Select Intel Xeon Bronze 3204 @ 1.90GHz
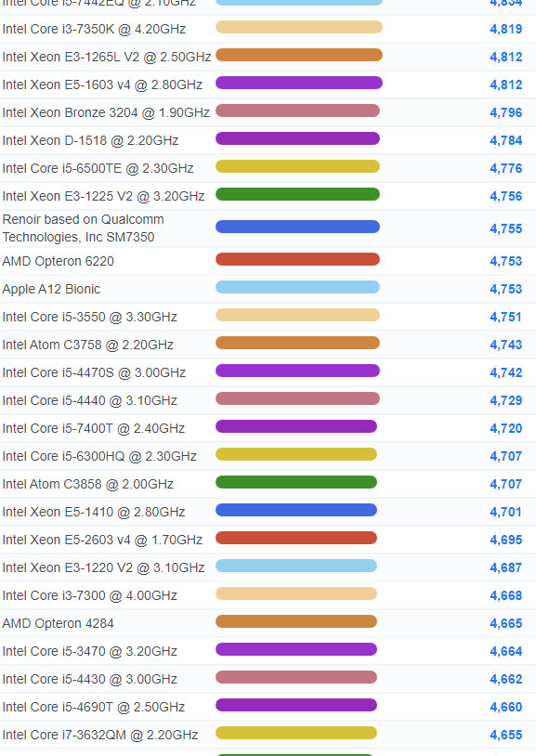 (x=106, y=112)
